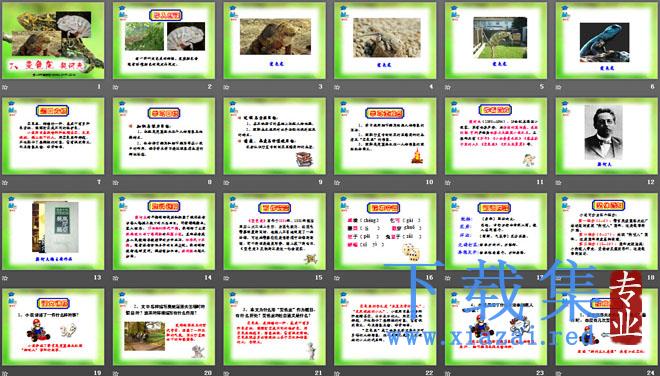Select slide 19 with the kart character
Viewport: 660px width, 376px height.
click(53, 327)
